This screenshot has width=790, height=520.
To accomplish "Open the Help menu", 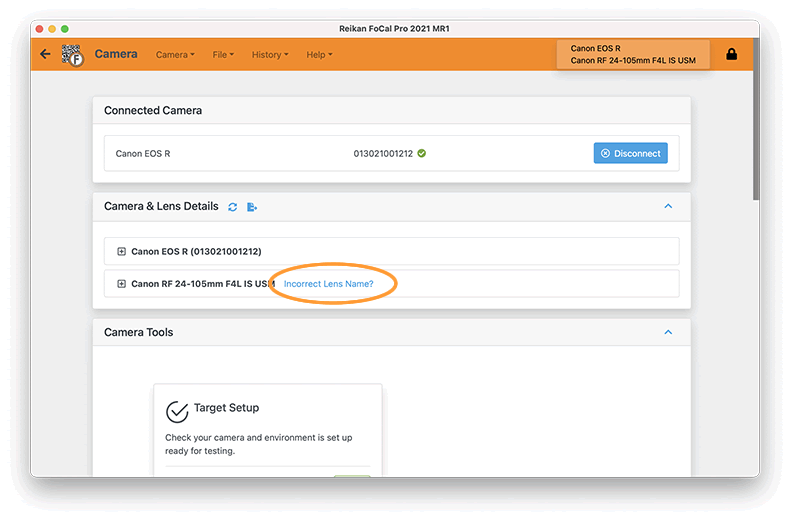I will click(319, 54).
